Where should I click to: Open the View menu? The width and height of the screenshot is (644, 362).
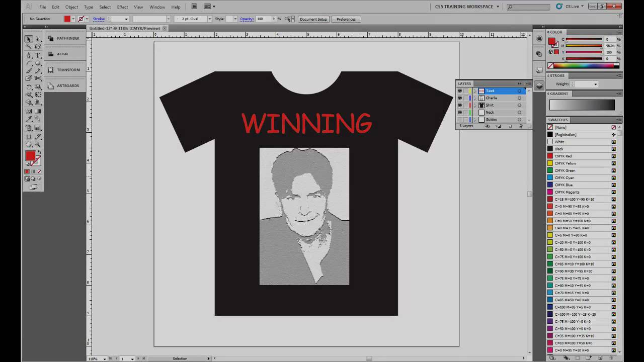point(138,7)
